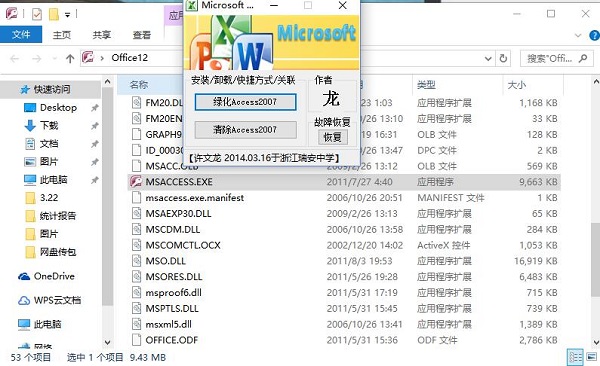Image resolution: width=600 pixels, height=366 pixels.
Task: Open recent locations dropdown arrow
Action: (55, 59)
